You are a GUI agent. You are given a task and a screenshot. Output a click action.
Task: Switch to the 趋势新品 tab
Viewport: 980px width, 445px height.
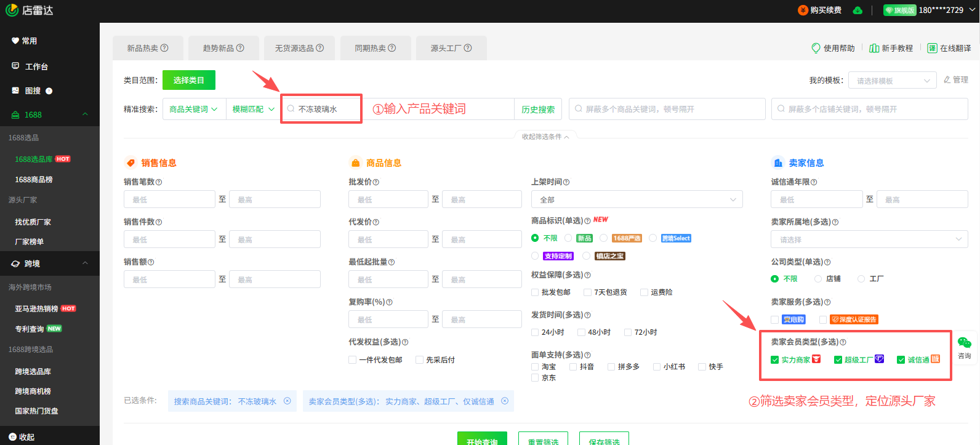pyautogui.click(x=223, y=48)
